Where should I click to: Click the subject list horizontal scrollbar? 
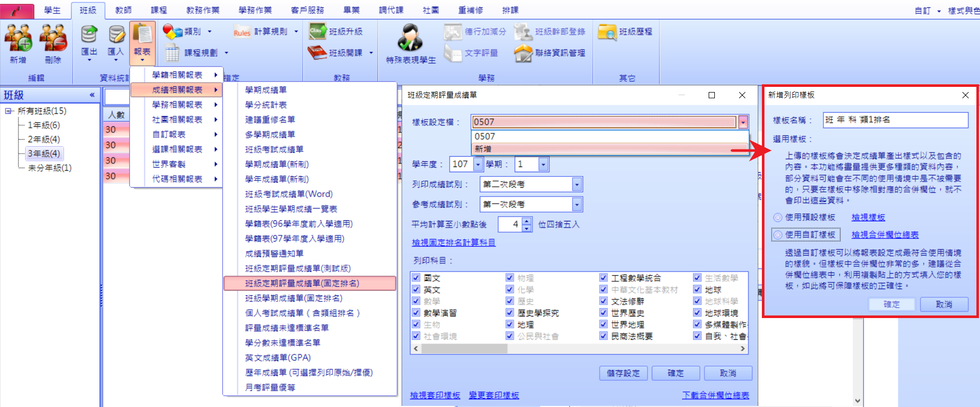click(x=579, y=349)
